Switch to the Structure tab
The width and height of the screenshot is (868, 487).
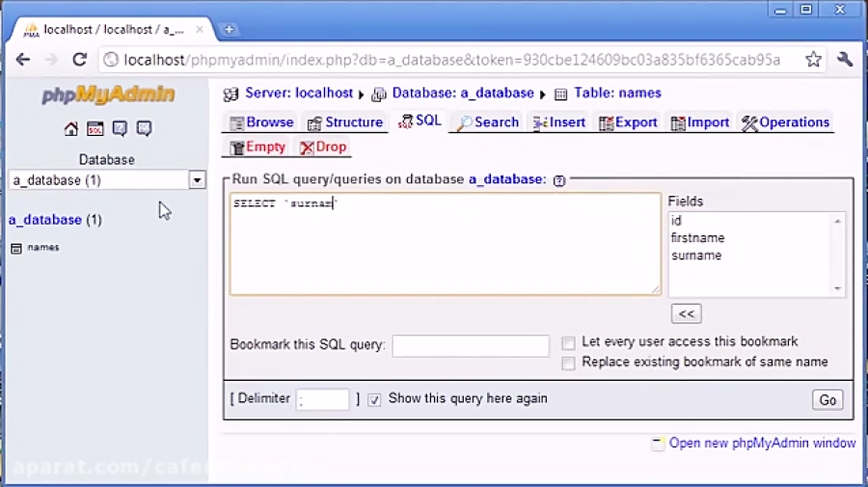pyautogui.click(x=345, y=122)
